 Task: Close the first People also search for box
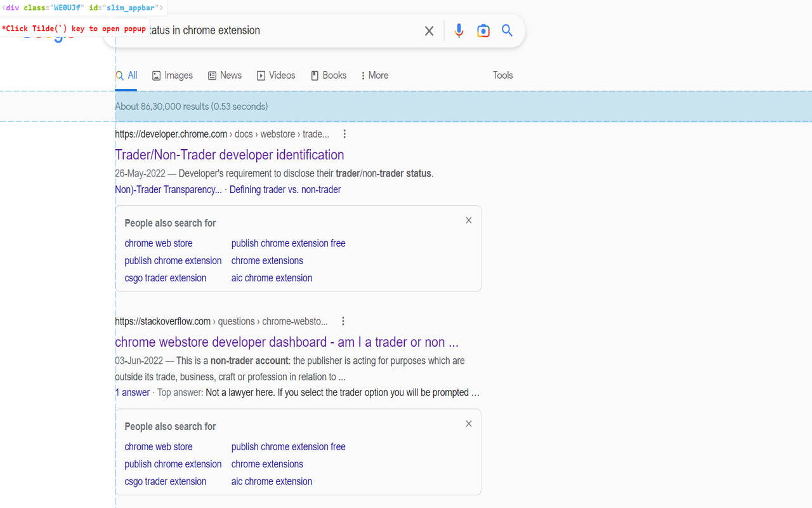tap(469, 220)
